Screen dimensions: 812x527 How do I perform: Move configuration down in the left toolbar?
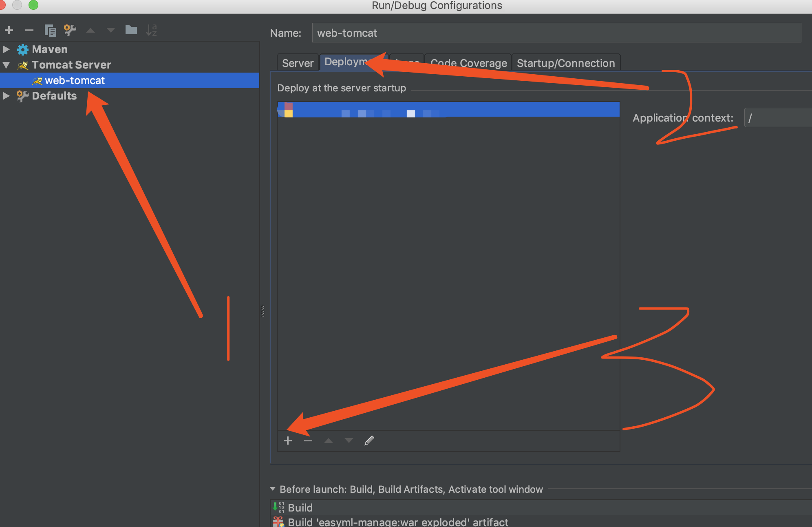(x=110, y=31)
